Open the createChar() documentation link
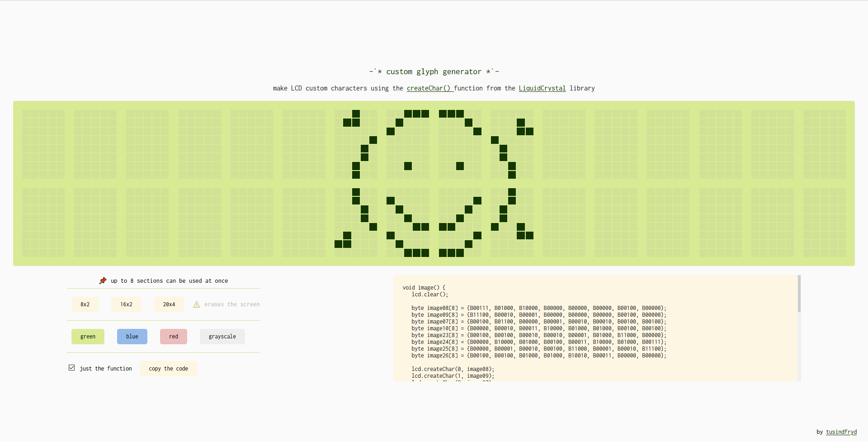Viewport: 868px width, 442px height. tap(429, 88)
